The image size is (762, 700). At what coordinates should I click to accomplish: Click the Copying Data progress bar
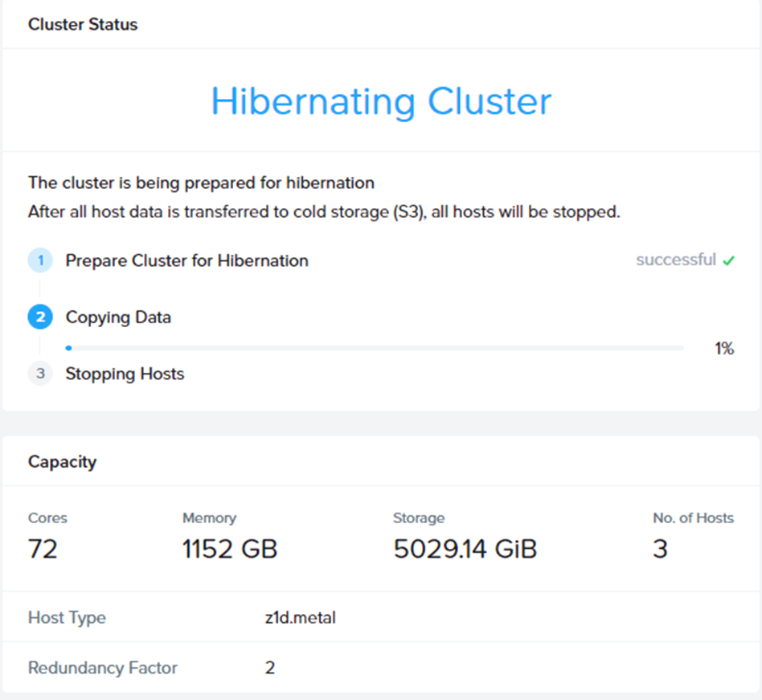[375, 348]
